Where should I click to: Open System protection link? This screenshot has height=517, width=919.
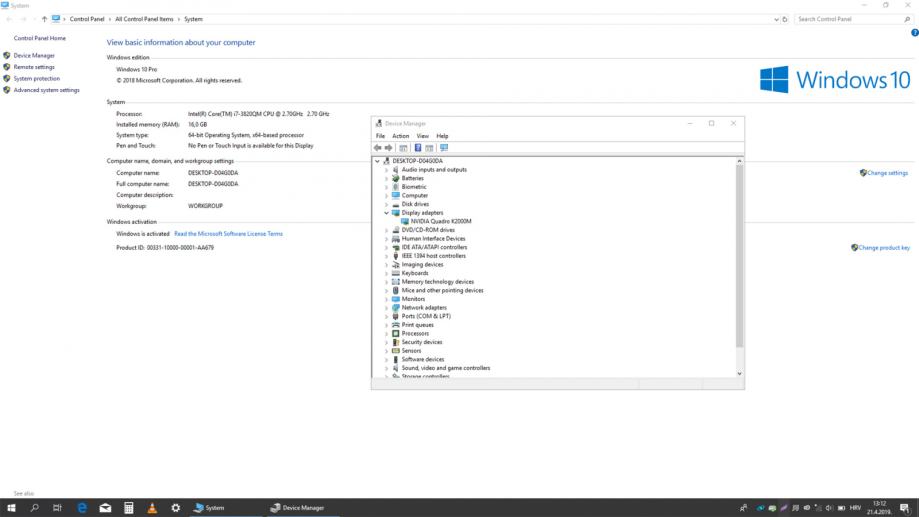pyautogui.click(x=36, y=79)
